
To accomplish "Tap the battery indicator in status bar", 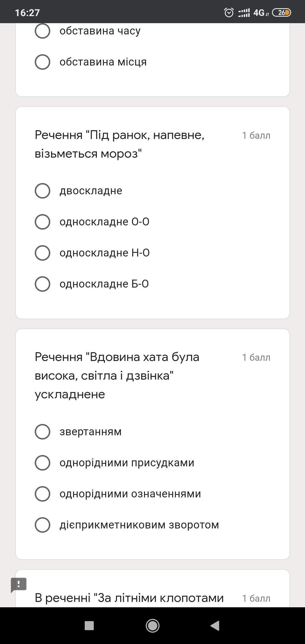I will (x=281, y=13).
